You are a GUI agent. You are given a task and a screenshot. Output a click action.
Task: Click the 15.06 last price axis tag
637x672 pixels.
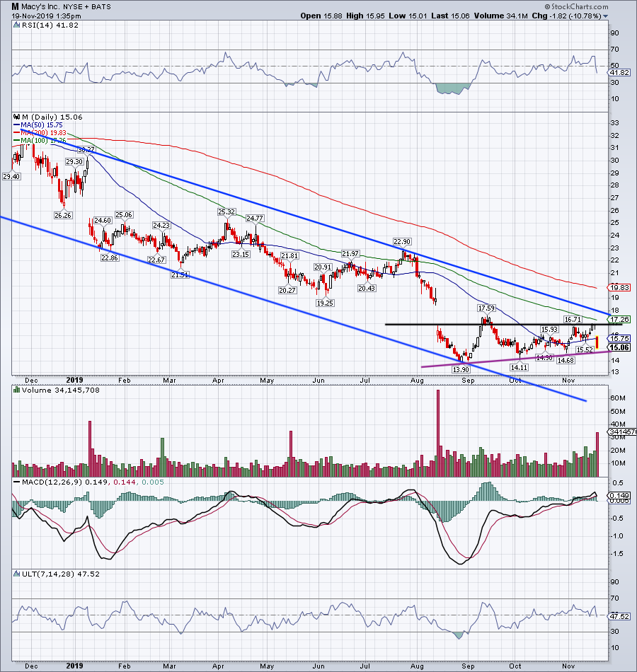[619, 347]
